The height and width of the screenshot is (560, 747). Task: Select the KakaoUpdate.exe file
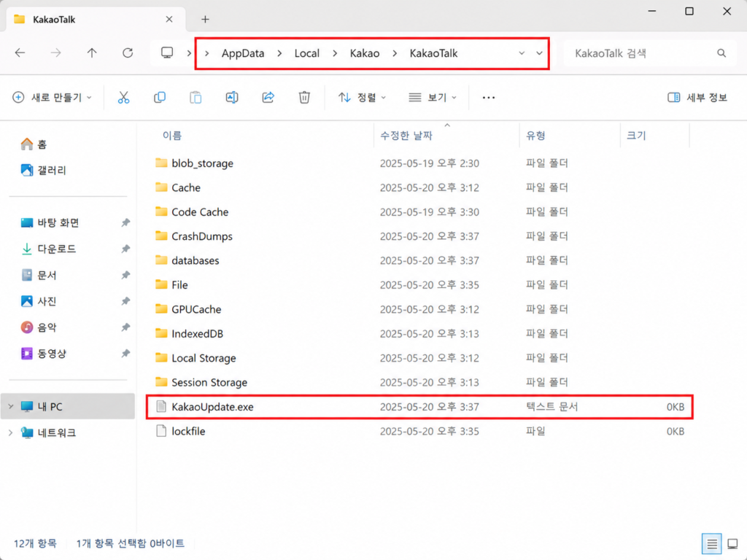419,407
